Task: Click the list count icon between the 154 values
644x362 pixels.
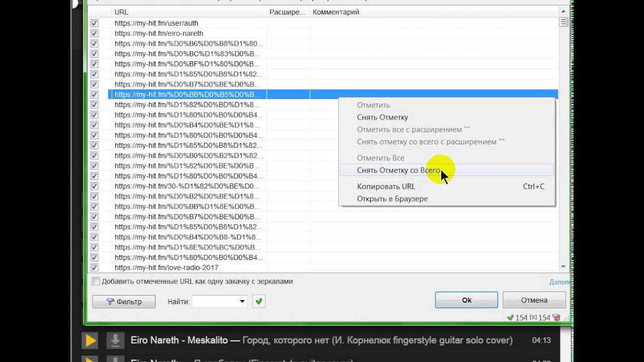Action: tap(533, 318)
